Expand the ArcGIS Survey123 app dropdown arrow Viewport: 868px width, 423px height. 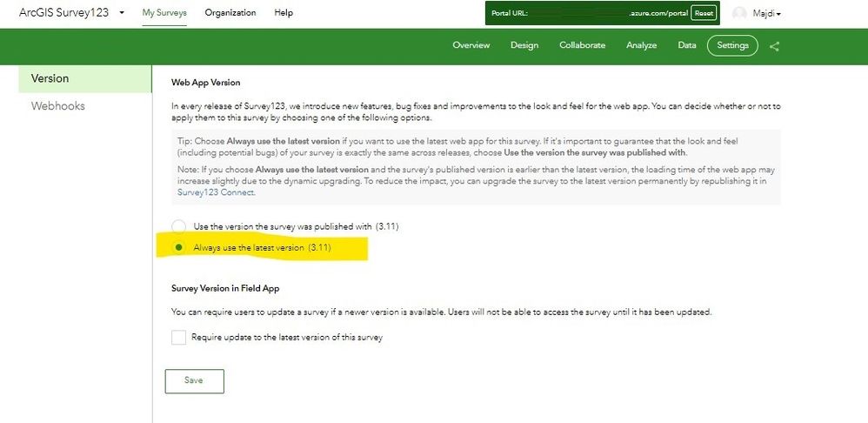122,12
